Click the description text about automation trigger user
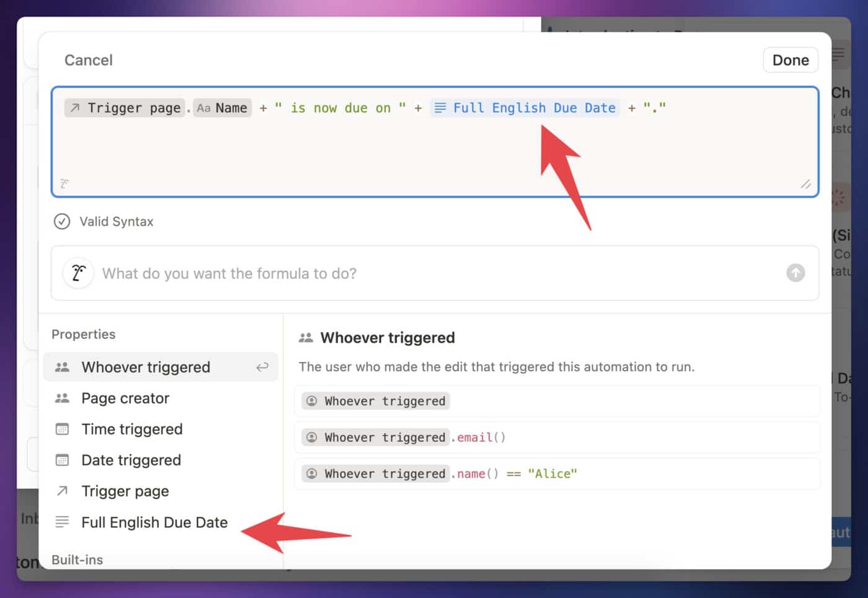 pyautogui.click(x=497, y=367)
